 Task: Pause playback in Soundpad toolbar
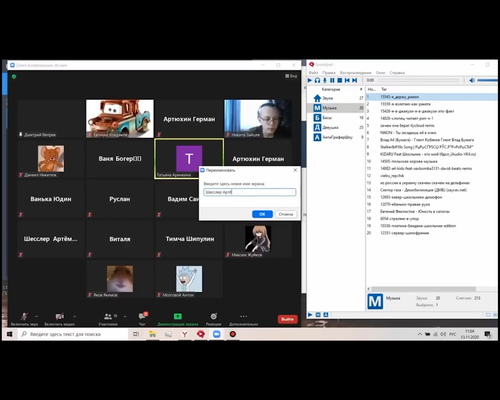click(x=332, y=80)
